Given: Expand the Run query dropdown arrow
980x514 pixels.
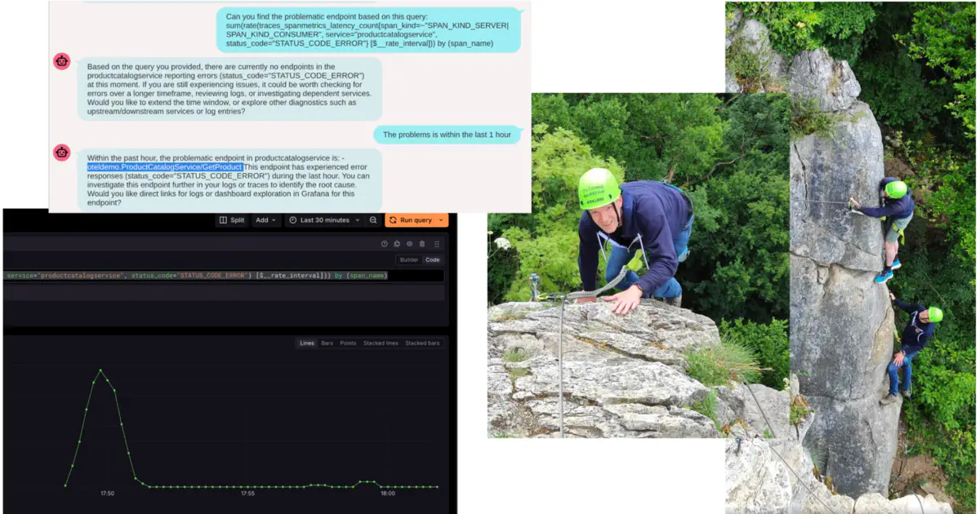Looking at the screenshot, I should click(x=442, y=220).
